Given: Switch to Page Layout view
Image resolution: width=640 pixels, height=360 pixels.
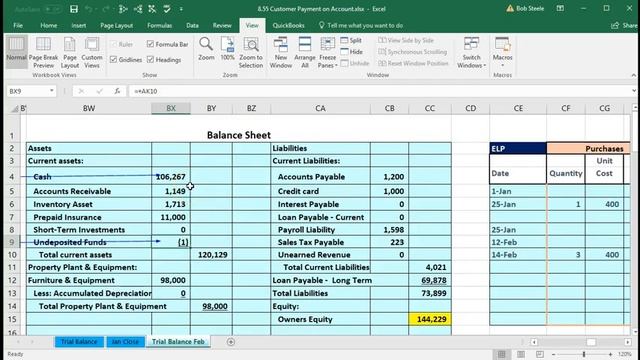Looking at the screenshot, I should (70, 52).
